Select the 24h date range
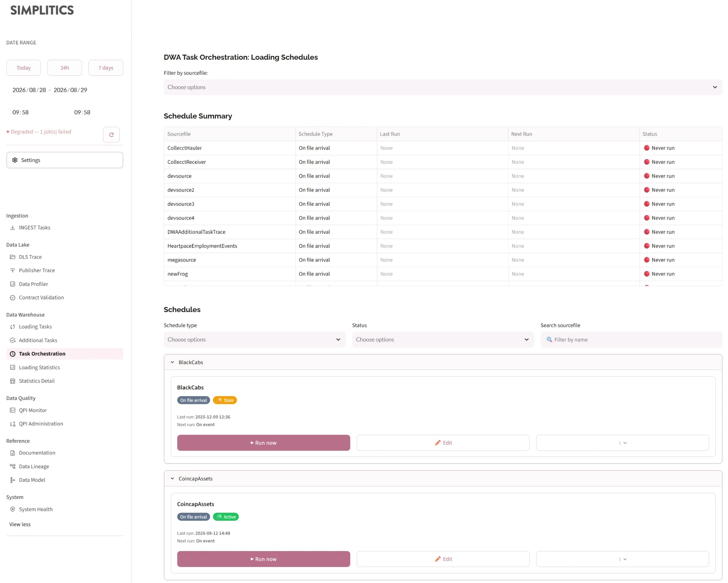This screenshot has height=583, width=728. (x=65, y=68)
